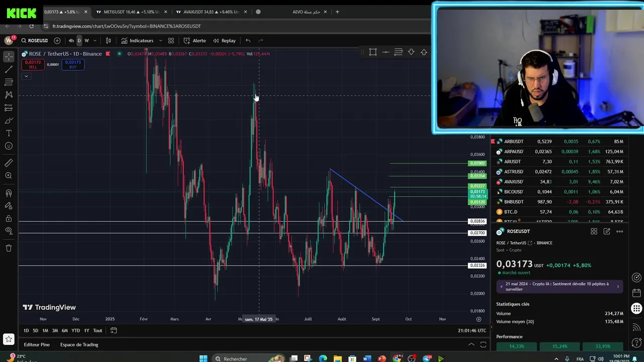Set chart range to 1D
The height and width of the screenshot is (362, 644).
pyautogui.click(x=26, y=330)
